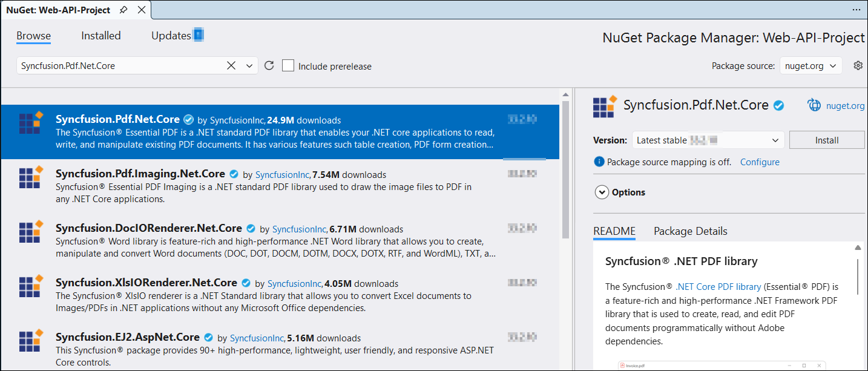Pin the NuGet: Web-API-Project tab
The width and height of the screenshot is (868, 371).
pos(123,10)
